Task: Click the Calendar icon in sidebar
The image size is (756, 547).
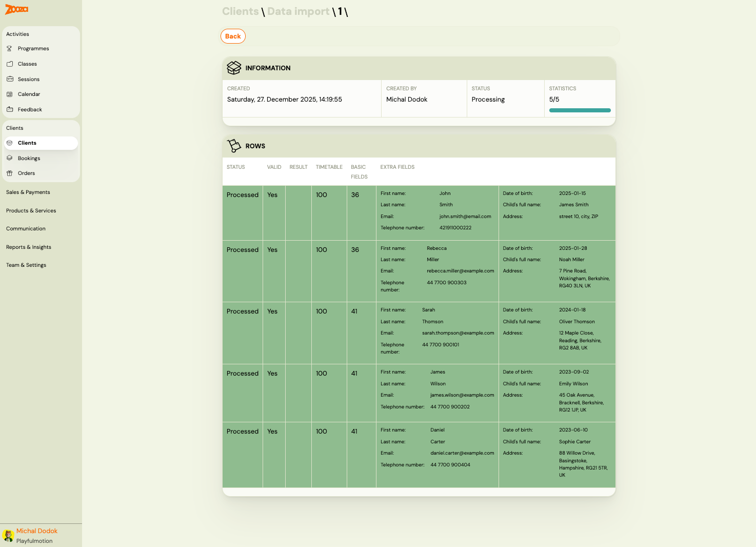Action: 9,94
